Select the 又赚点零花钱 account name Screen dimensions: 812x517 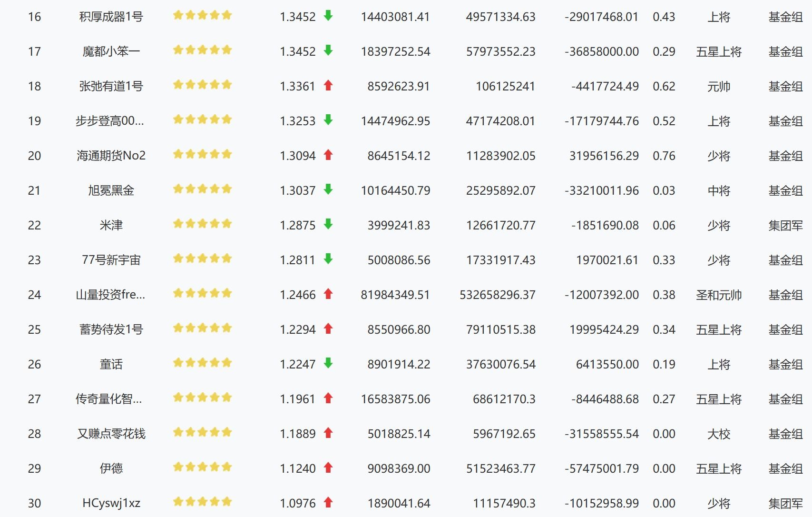point(111,434)
